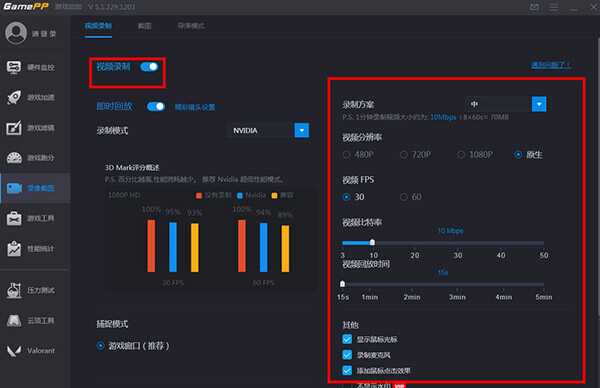Click the 录制模式 recording mode label
Screen dimensions: 600x388
tap(112, 130)
